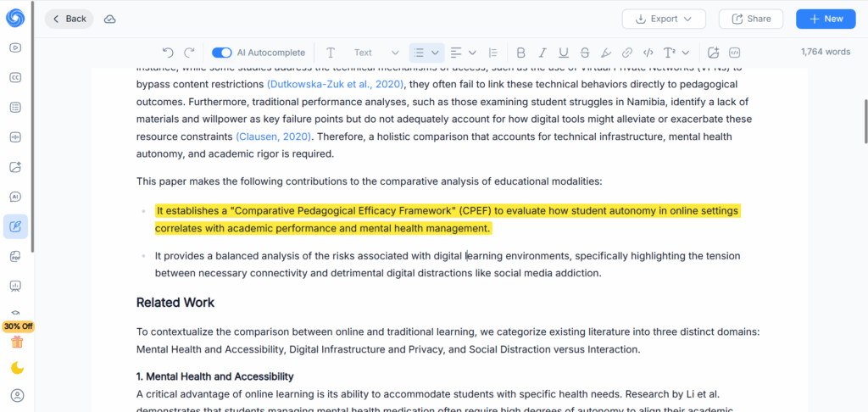This screenshot has height=412, width=868.
Task: Go back with the Back button
Action: pos(70,19)
